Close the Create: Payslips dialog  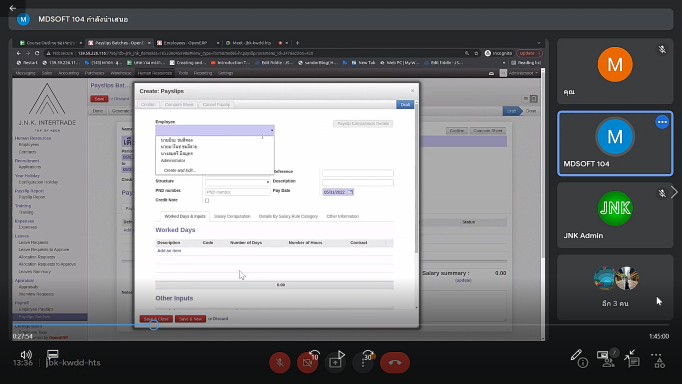coord(412,90)
